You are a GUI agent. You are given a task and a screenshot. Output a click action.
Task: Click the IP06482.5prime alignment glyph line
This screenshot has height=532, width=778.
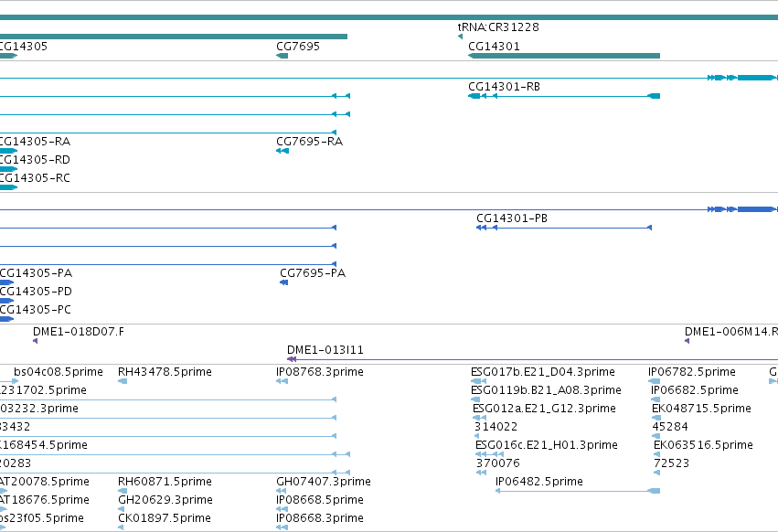click(578, 491)
